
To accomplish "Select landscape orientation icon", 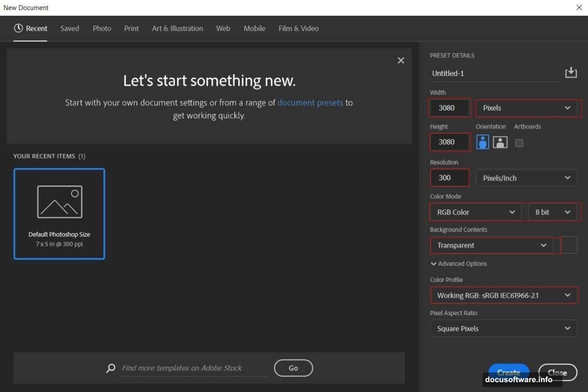I will click(x=500, y=142).
